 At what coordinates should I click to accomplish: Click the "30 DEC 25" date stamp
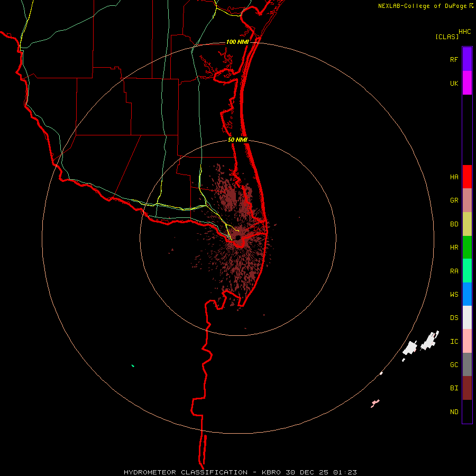pyautogui.click(x=308, y=472)
